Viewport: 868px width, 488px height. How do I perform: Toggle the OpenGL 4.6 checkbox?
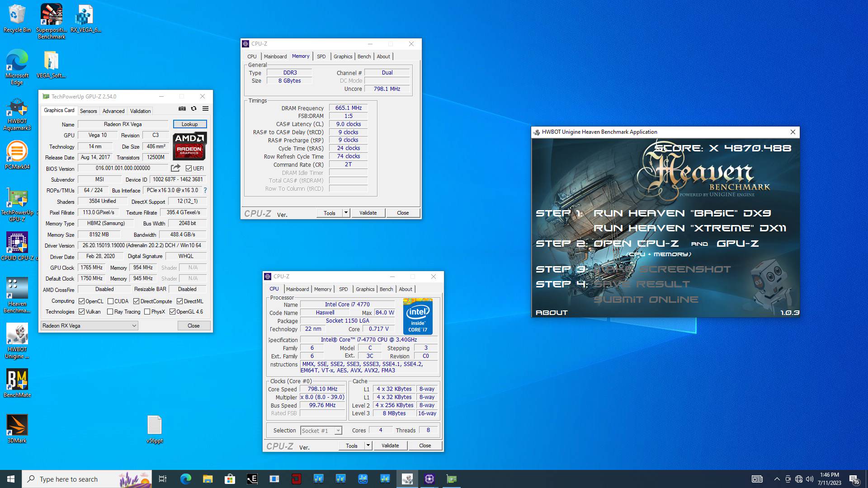(172, 311)
